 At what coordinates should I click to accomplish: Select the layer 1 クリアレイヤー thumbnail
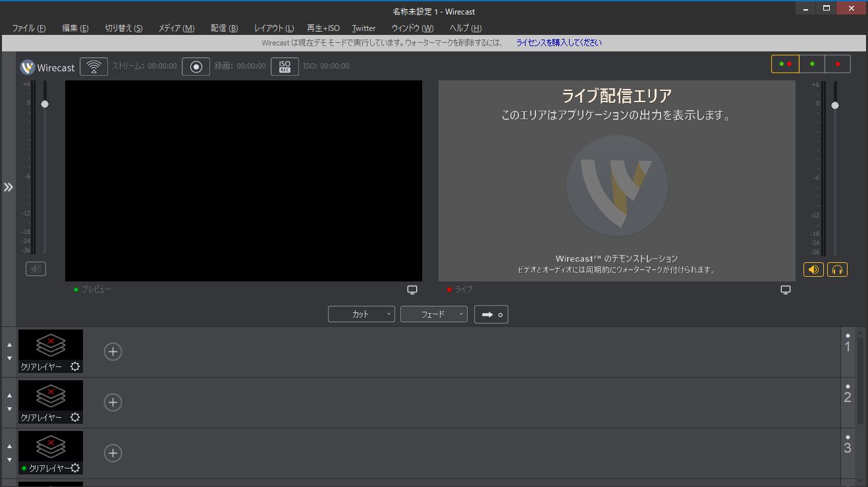(51, 351)
